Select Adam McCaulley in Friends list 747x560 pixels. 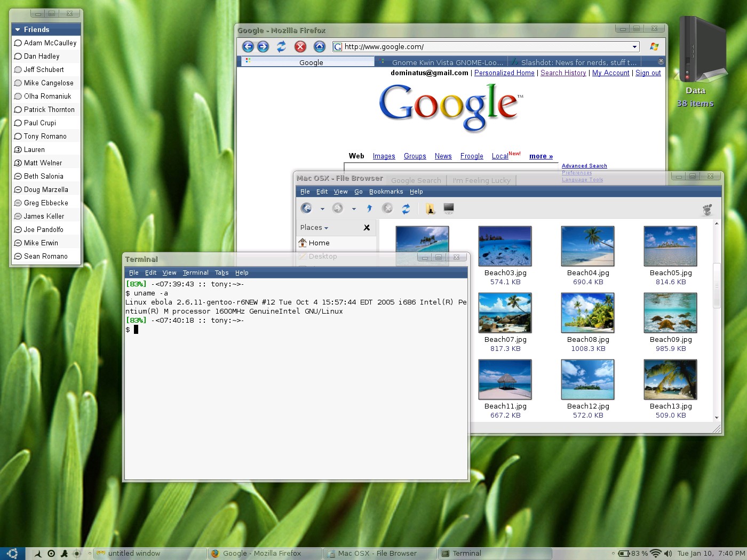(x=46, y=43)
